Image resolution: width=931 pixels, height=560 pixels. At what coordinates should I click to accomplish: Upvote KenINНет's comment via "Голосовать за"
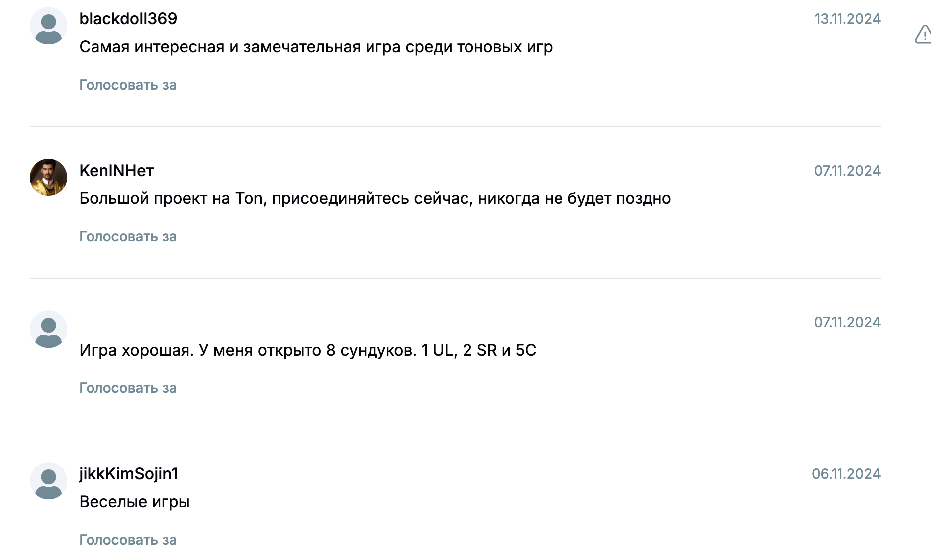pos(128,236)
